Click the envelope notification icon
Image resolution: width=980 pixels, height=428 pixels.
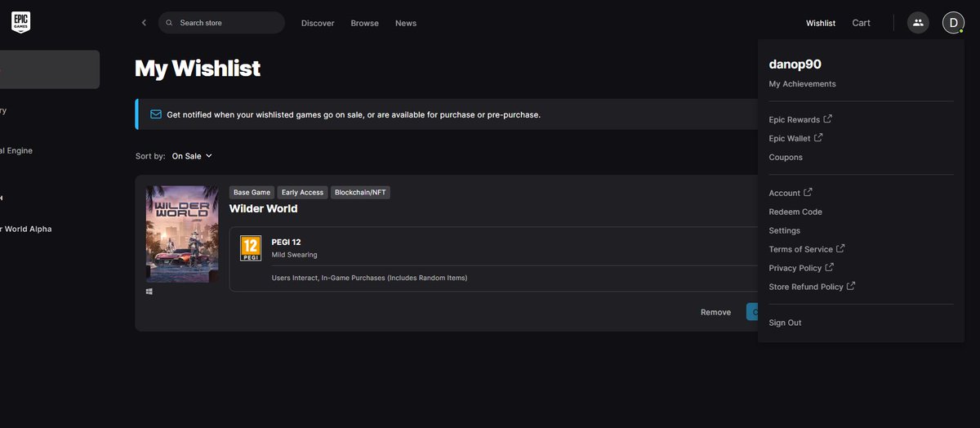156,114
